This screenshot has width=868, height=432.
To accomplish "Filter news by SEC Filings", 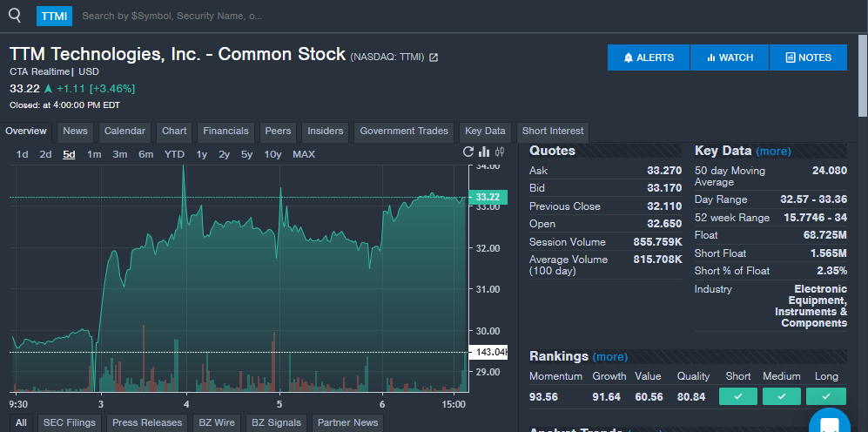I will (70, 422).
